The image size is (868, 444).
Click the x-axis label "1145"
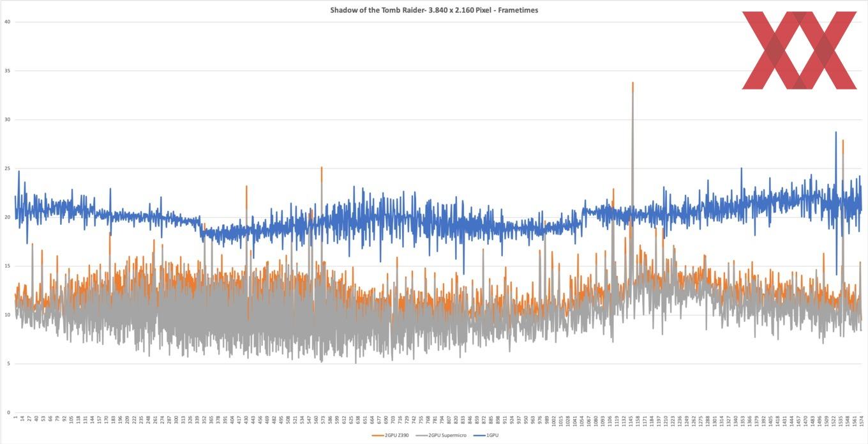(x=631, y=420)
